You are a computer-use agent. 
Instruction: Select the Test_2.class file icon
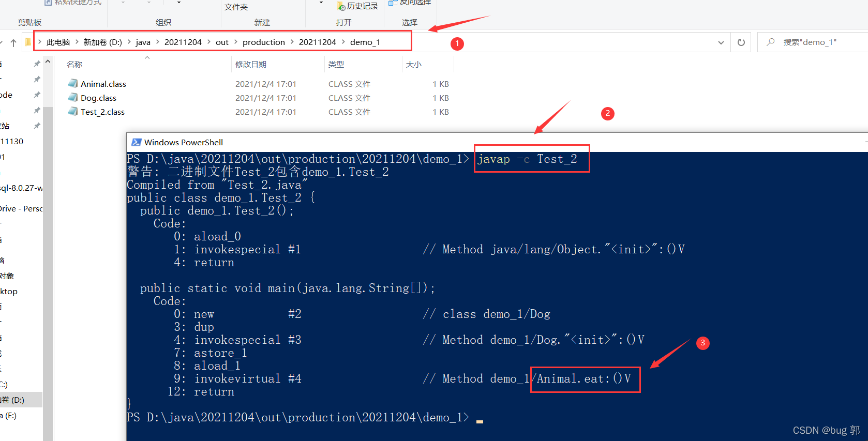73,111
